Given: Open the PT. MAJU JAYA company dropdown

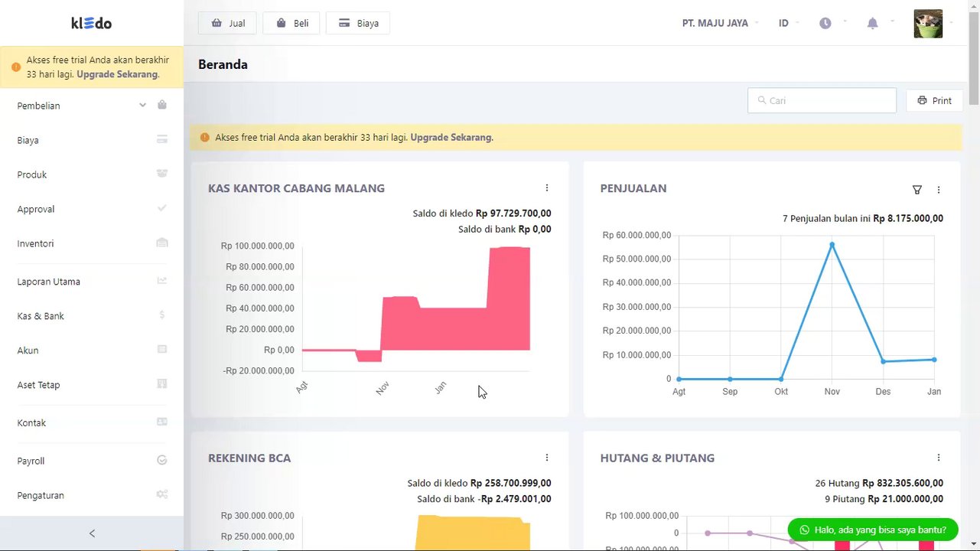Looking at the screenshot, I should tap(716, 24).
